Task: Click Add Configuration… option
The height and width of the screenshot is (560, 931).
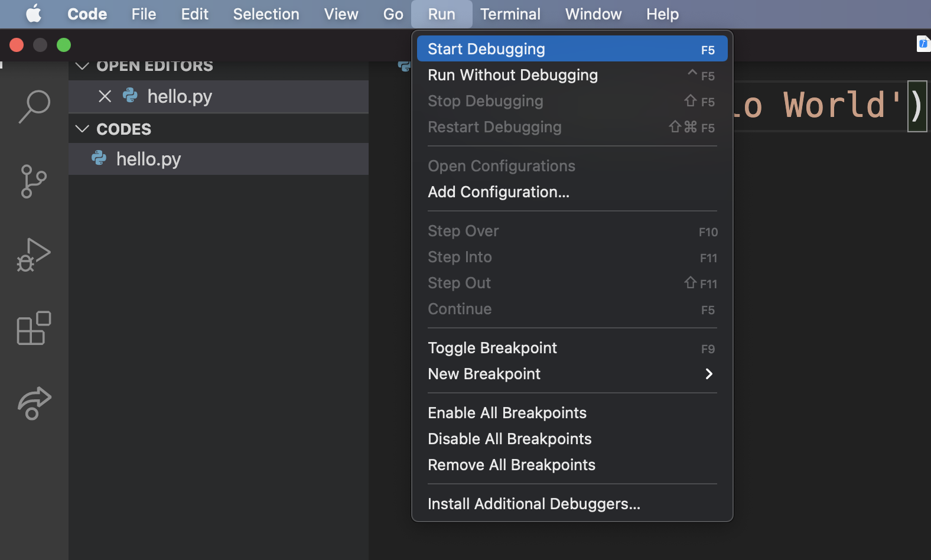Action: 498,192
